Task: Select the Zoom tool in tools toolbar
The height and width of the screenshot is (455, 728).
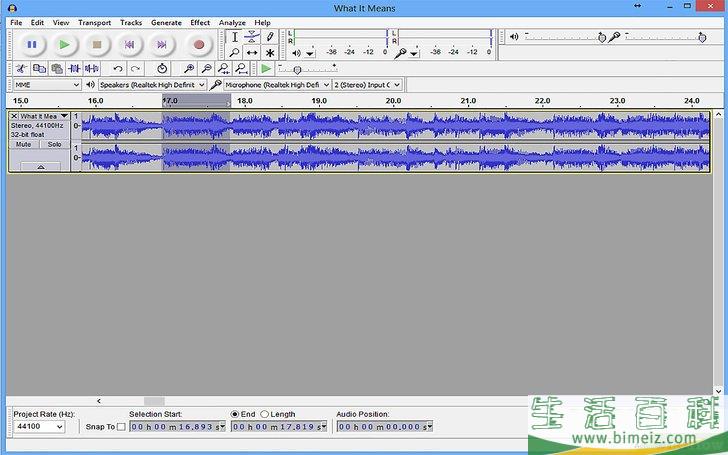Action: pos(234,52)
